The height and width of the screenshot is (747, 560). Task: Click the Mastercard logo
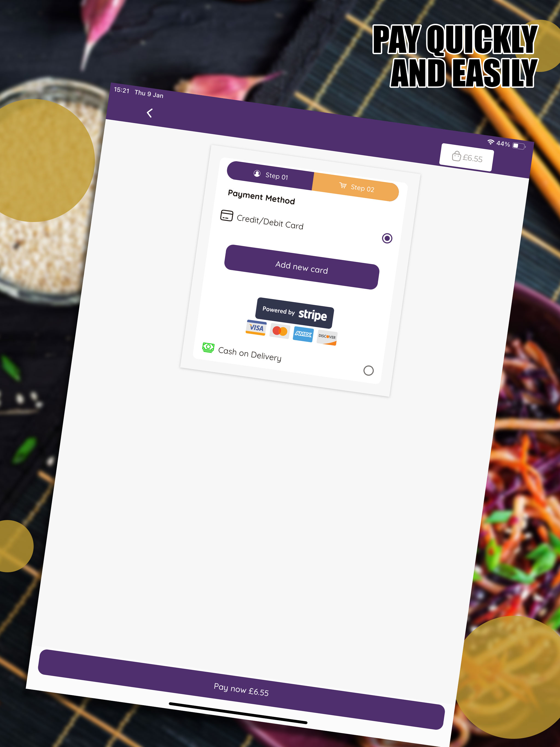coord(280,331)
